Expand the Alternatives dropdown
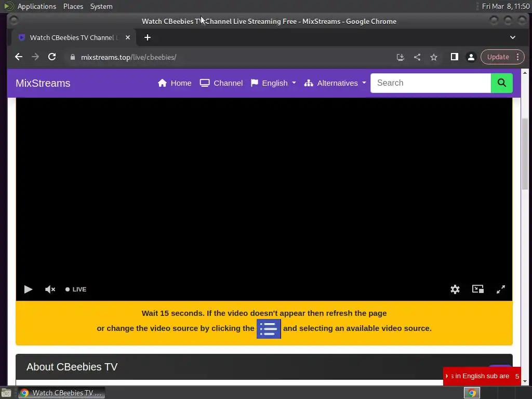Image resolution: width=532 pixels, height=399 pixels. click(x=335, y=83)
